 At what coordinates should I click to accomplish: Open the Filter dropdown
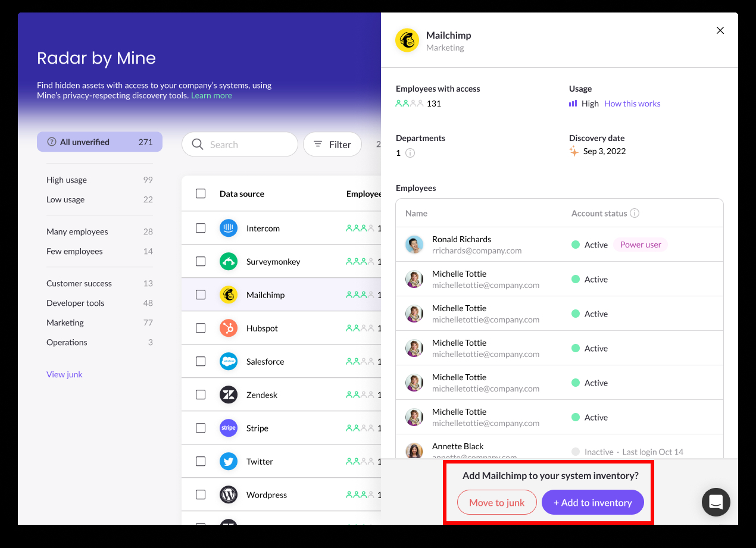click(332, 144)
